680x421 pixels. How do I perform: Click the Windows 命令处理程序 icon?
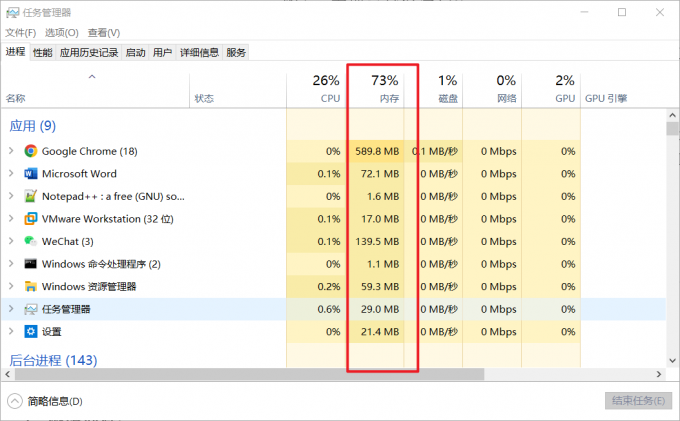pos(31,264)
